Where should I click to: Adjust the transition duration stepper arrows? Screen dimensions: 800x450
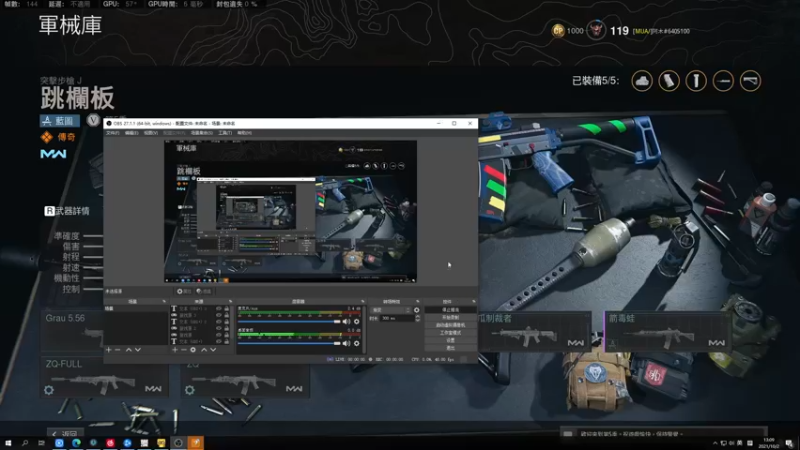(x=418, y=318)
